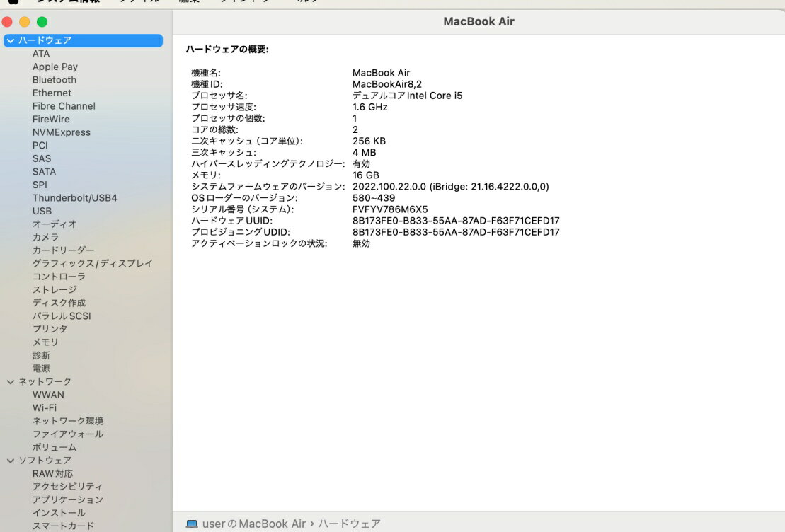Open the Apple menu icon
The height and width of the screenshot is (532, 785).
point(13,1)
